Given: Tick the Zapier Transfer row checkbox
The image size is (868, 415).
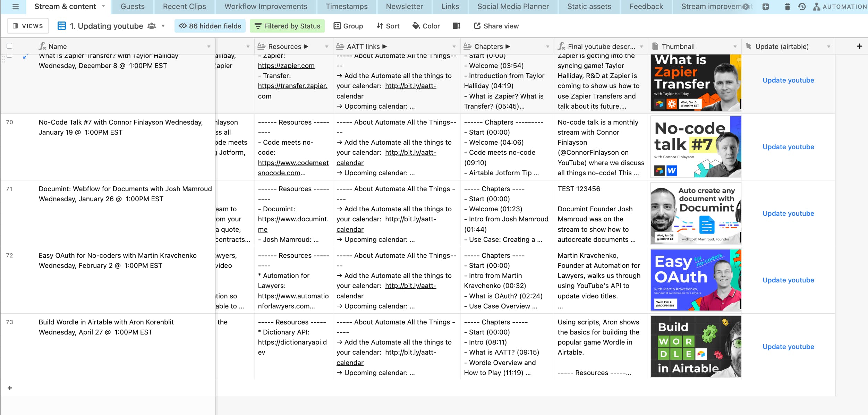Looking at the screenshot, I should tap(9, 55).
